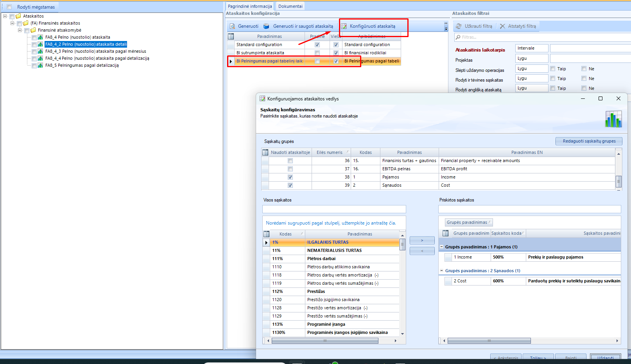Open the Intervale dropdown for Ataskaitinis laikotarpis

pyautogui.click(x=531, y=48)
